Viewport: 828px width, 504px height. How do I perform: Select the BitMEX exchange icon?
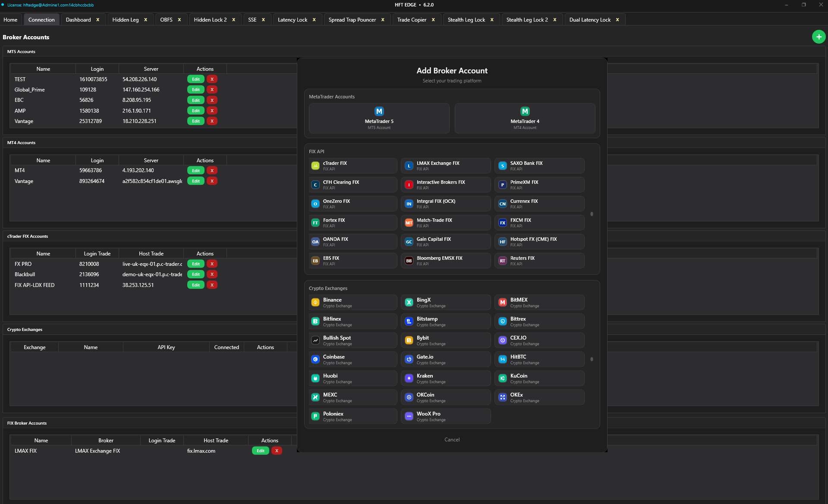point(503,302)
